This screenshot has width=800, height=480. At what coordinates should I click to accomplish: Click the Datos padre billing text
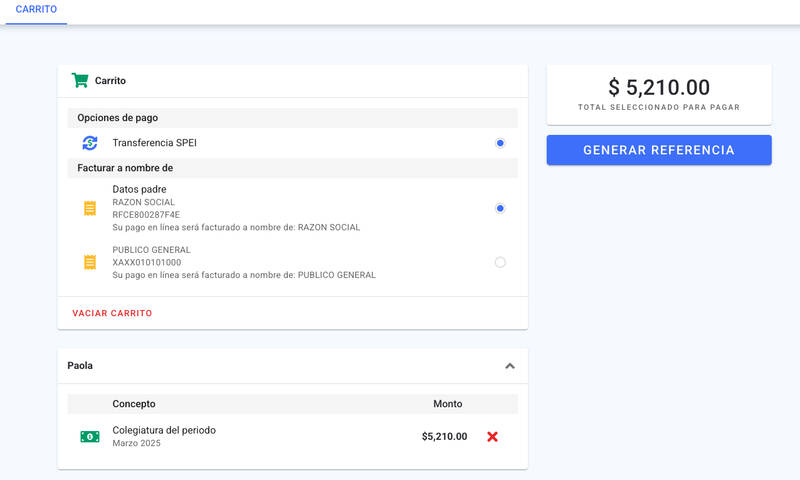pos(139,189)
